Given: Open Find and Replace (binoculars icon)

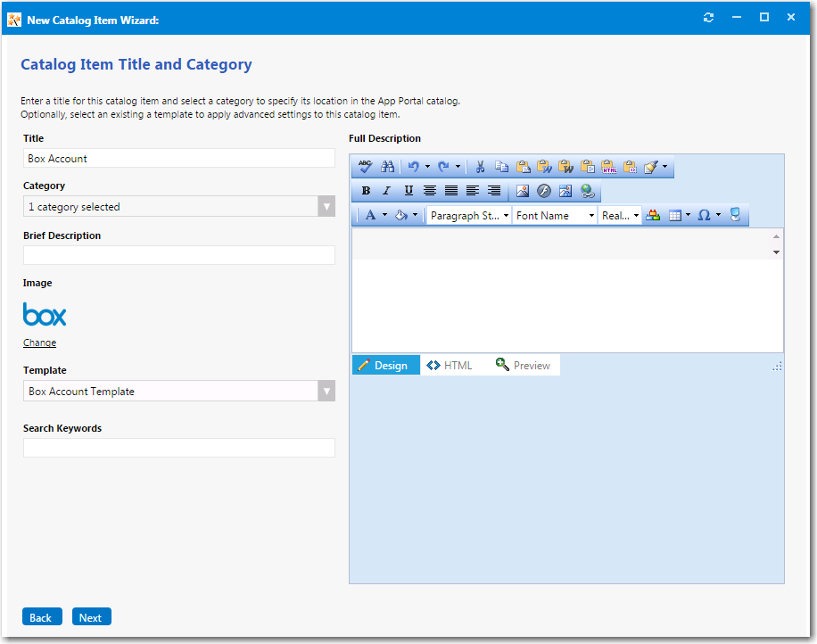Looking at the screenshot, I should click(387, 167).
